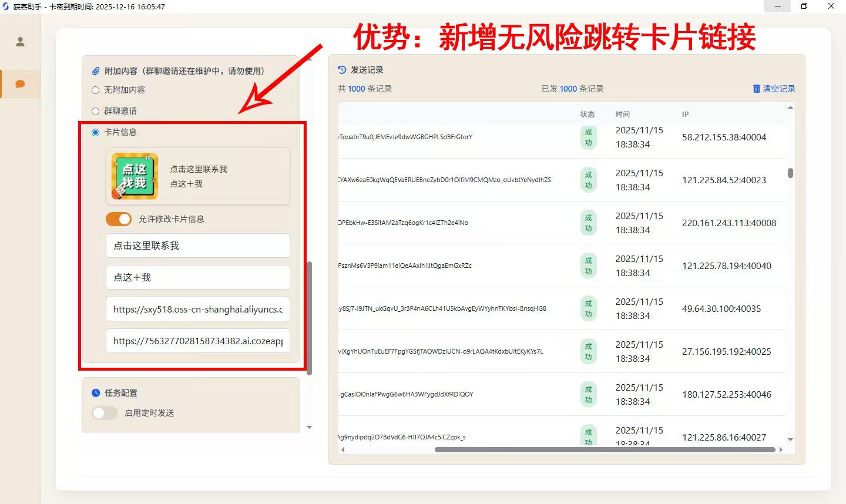
Task: Click the records table scroll right arrow
Action: (781, 450)
